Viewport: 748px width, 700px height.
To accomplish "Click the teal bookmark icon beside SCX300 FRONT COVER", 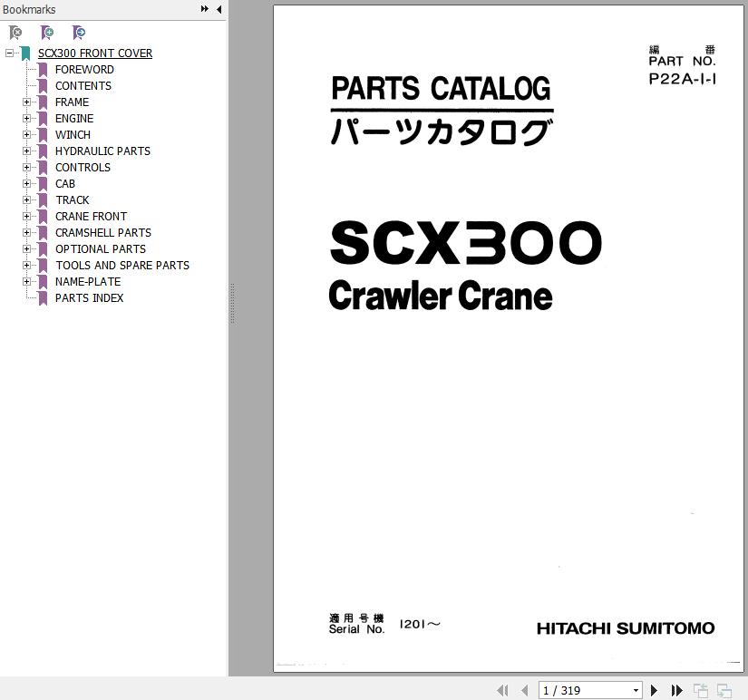I will coord(25,53).
